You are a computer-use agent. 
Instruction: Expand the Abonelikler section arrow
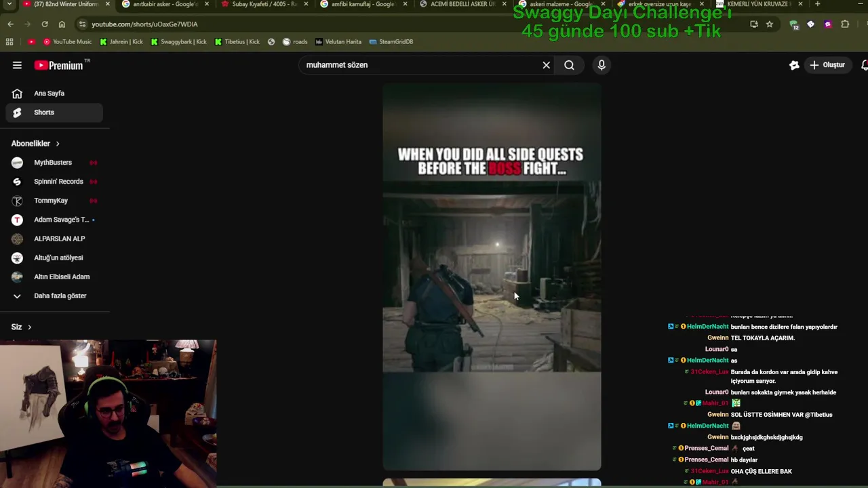(58, 144)
